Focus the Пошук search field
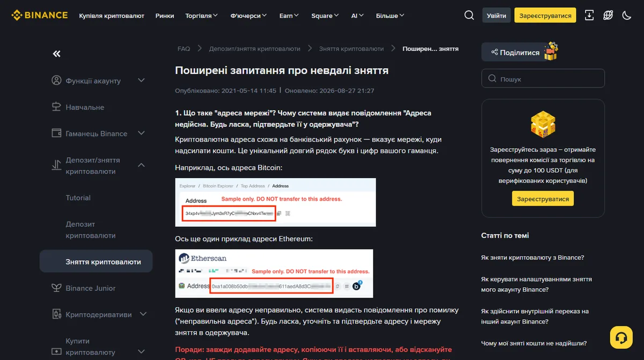The width and height of the screenshot is (644, 360). tap(543, 78)
